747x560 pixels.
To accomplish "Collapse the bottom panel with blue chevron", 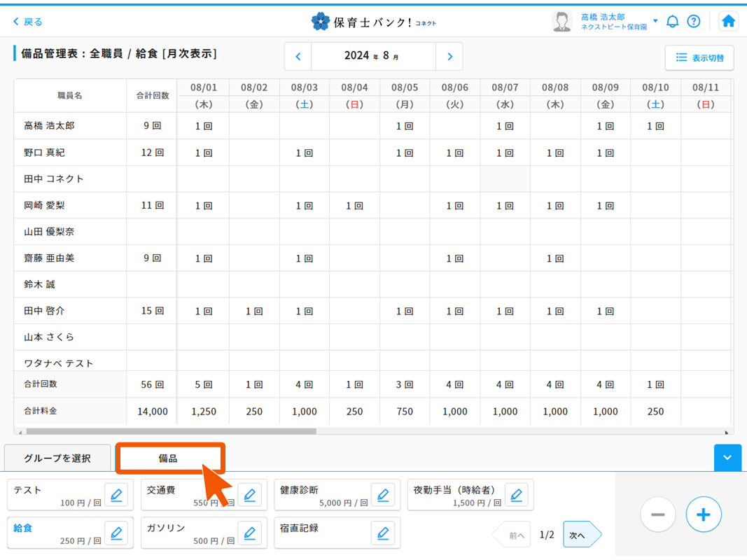I will (x=727, y=458).
